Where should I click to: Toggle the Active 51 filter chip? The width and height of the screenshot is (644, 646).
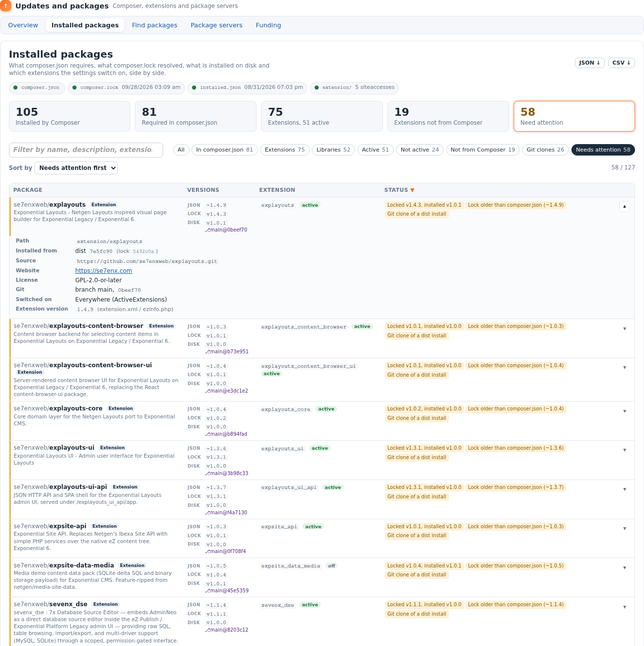point(375,150)
